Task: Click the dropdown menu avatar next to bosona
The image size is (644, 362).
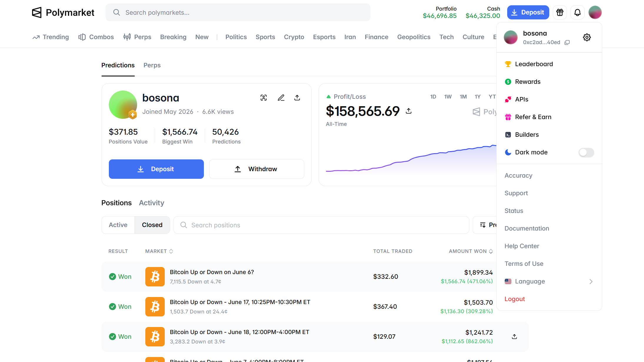Action: click(x=511, y=37)
